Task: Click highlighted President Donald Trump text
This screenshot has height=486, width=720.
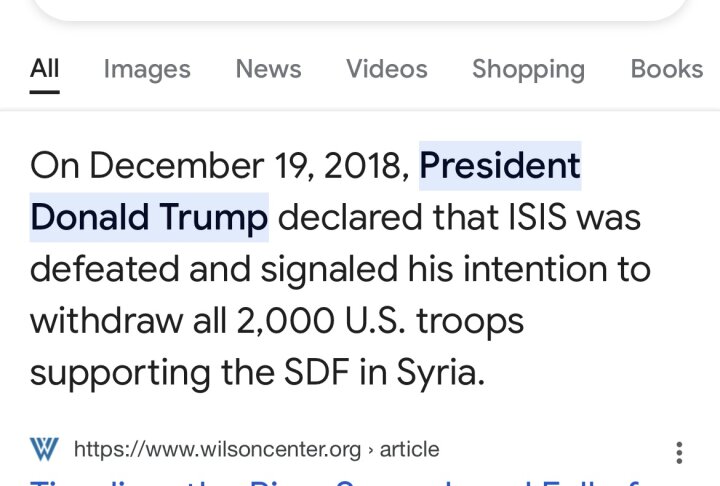Action: 305,192
